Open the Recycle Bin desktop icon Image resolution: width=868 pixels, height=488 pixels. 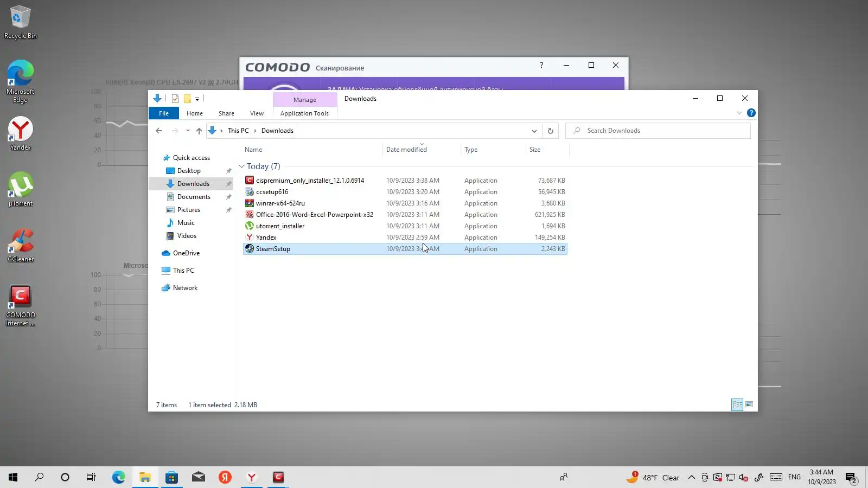pyautogui.click(x=21, y=22)
